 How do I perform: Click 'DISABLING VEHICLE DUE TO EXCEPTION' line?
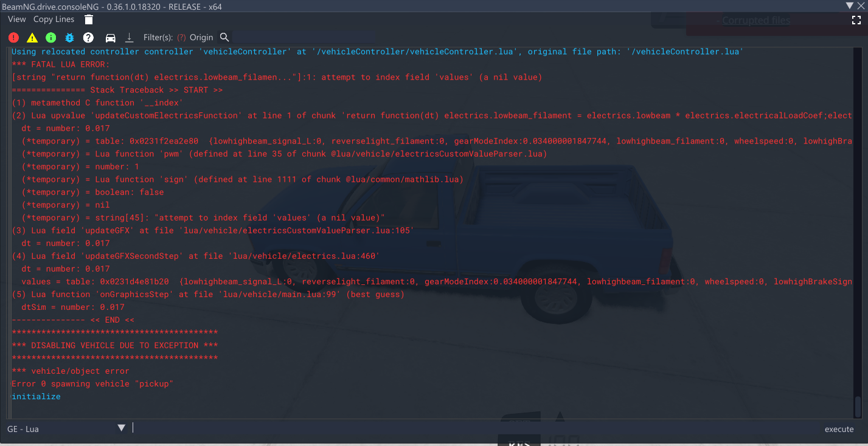(115, 345)
